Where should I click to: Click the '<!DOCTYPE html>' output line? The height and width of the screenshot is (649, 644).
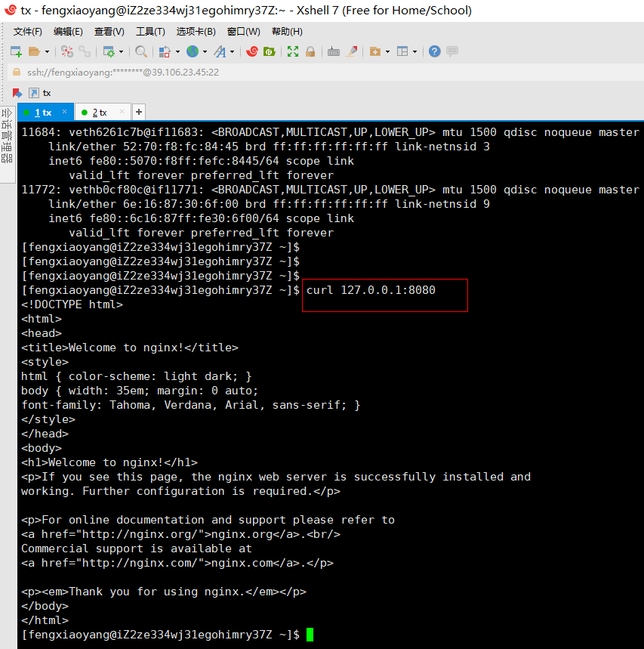coord(72,304)
